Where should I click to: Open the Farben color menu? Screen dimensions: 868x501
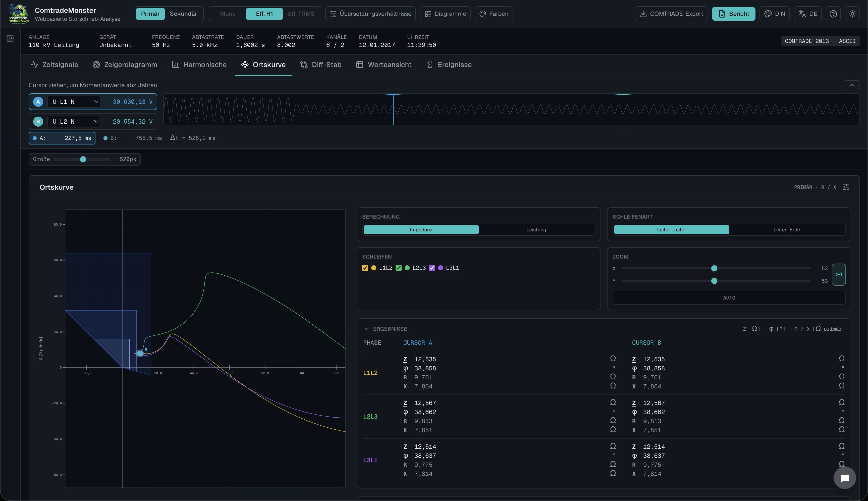click(494, 14)
